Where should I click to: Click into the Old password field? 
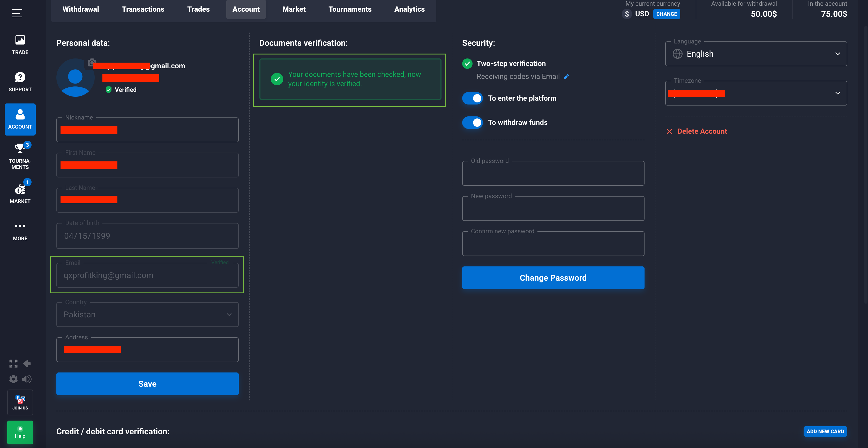pyautogui.click(x=553, y=174)
